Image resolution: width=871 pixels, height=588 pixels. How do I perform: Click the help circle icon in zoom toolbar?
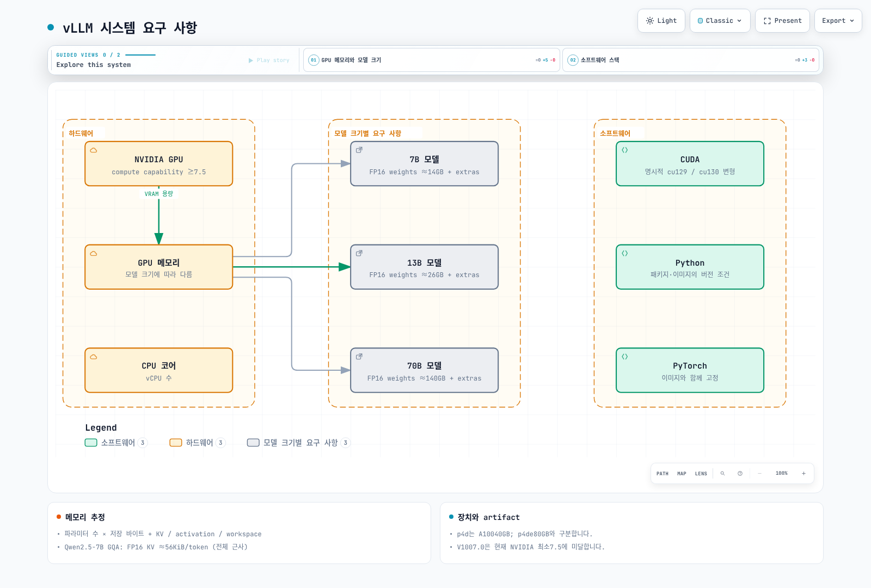coord(740,474)
